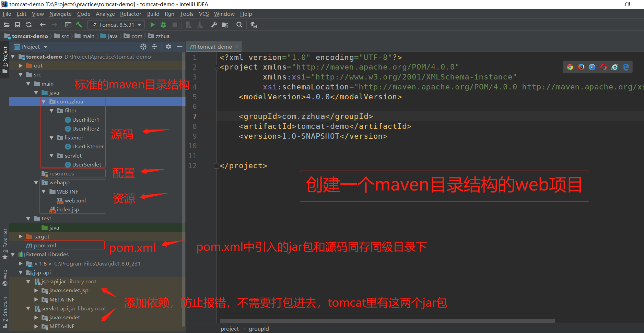Open Tomcat 8.5.31 run configuration dropdown
This screenshot has height=333, width=644.
coord(116,25)
